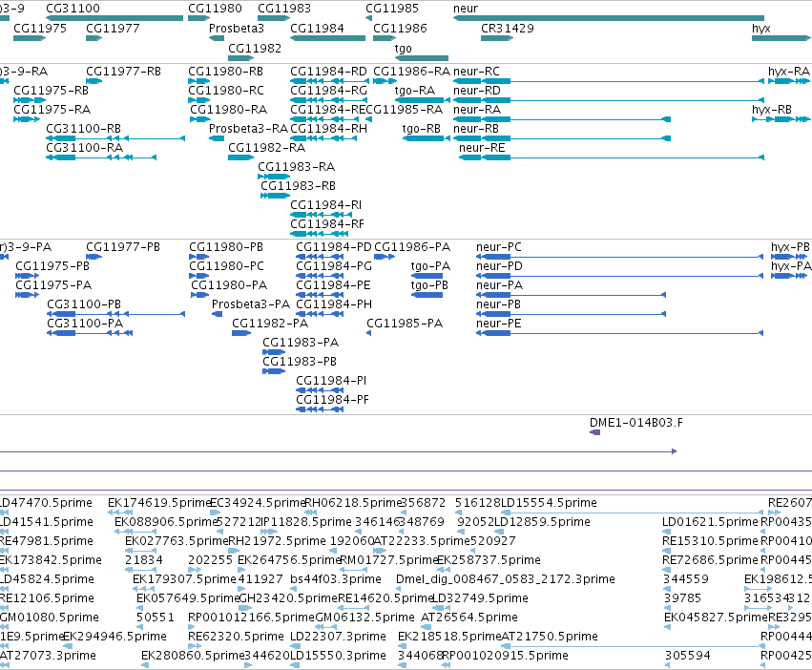Click protein neur-PD

(x=499, y=266)
